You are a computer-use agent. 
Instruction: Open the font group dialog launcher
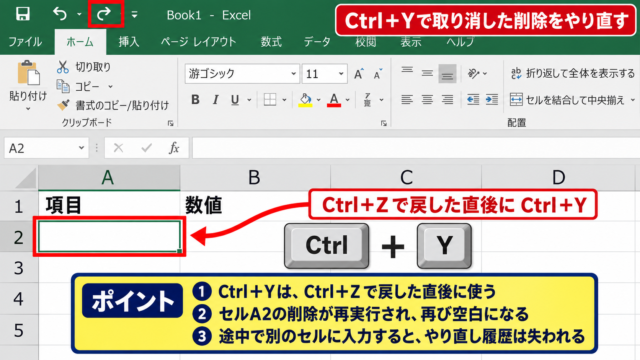(384, 123)
